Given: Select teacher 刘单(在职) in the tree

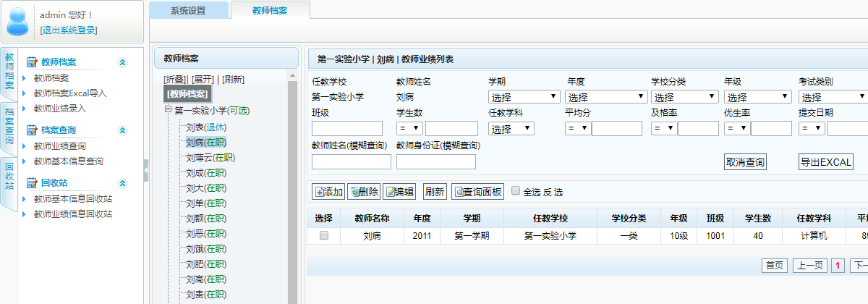Looking at the screenshot, I should click(206, 203).
